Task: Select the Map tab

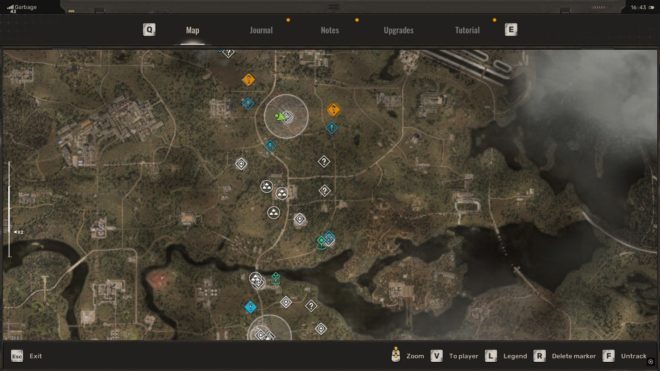Action: pyautogui.click(x=192, y=30)
